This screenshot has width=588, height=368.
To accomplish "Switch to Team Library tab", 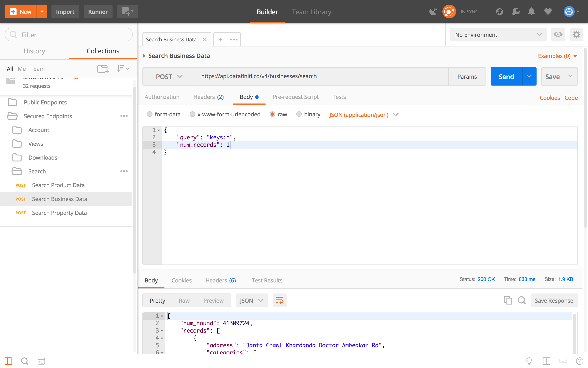I will [x=311, y=12].
